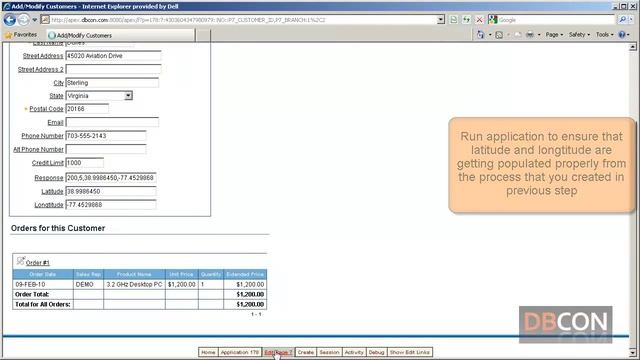640x360 pixels.
Task: Open a new blank tab
Action: [x=203, y=36]
